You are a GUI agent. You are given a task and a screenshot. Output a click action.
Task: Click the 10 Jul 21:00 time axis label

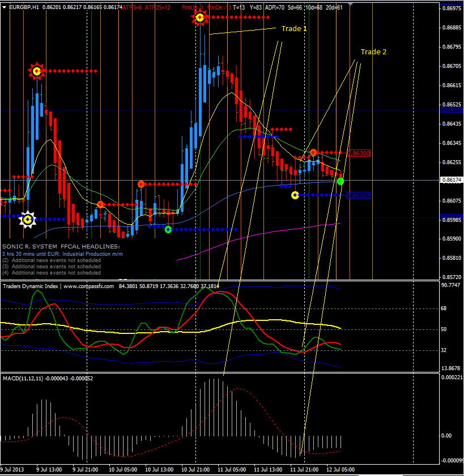pos(195,470)
